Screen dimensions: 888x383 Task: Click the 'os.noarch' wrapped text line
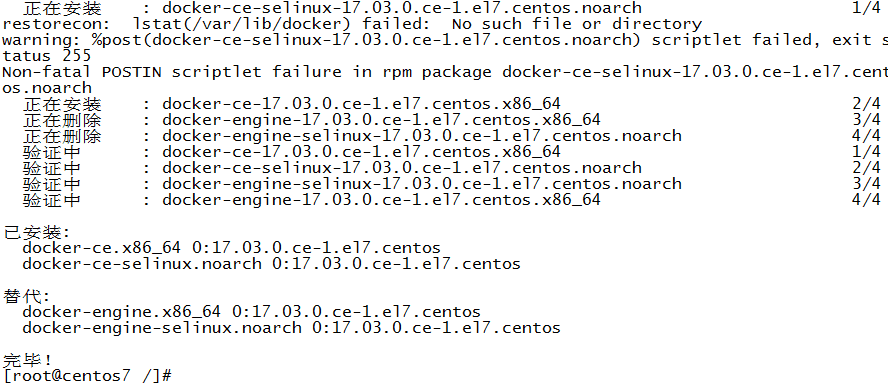pyautogui.click(x=47, y=88)
